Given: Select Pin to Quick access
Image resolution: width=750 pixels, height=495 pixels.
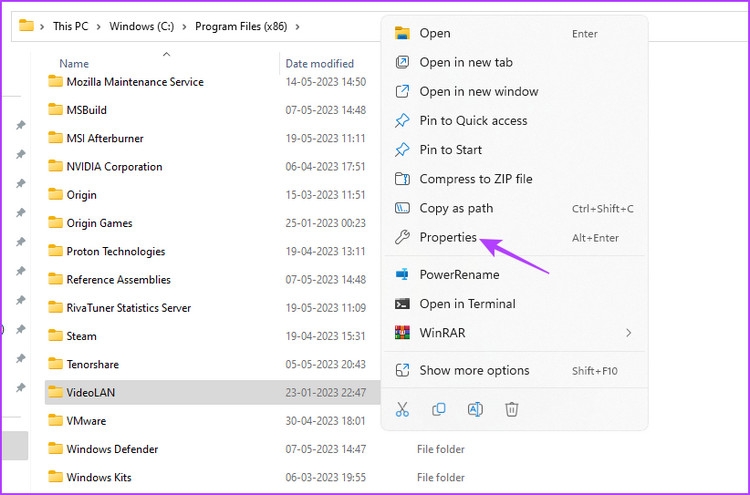Looking at the screenshot, I should (515, 121).
